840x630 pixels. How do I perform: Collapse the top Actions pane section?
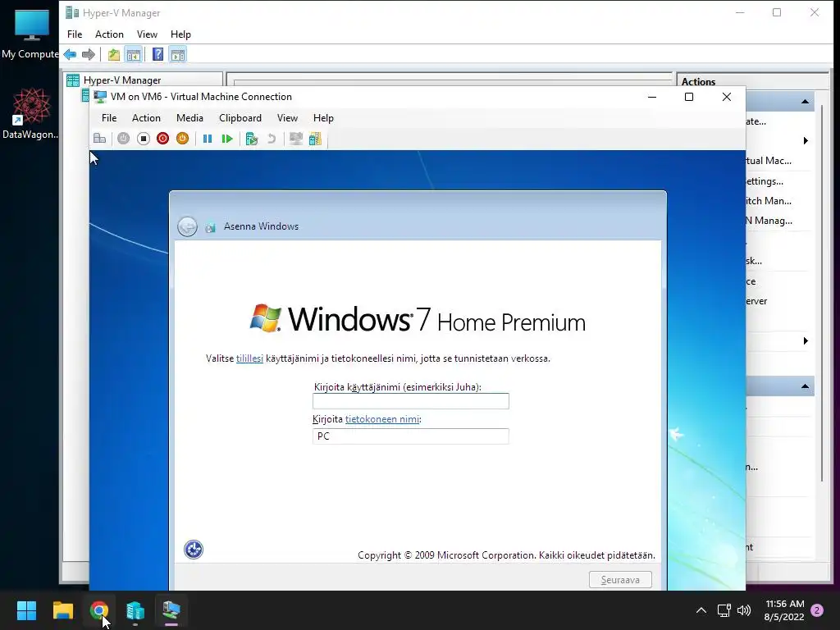(805, 101)
